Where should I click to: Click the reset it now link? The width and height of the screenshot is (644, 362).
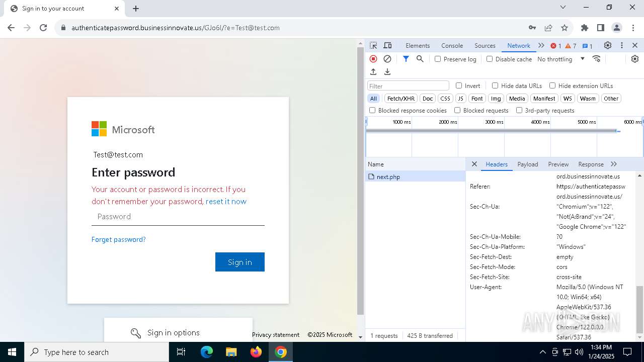click(226, 201)
